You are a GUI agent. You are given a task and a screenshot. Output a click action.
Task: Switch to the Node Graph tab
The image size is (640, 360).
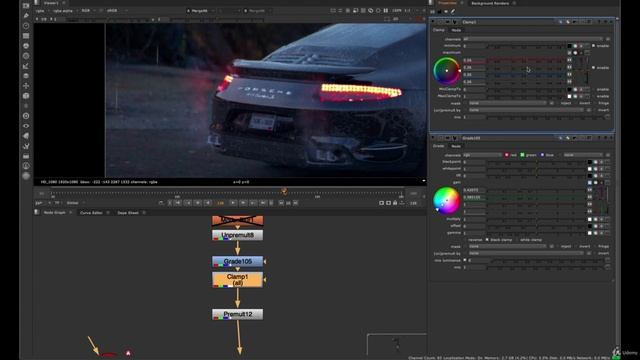coord(55,213)
